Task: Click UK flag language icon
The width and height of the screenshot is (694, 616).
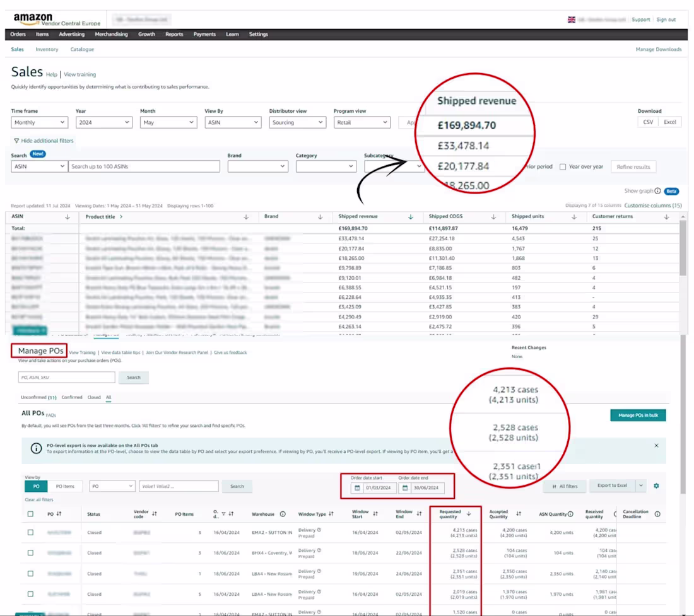Action: pyautogui.click(x=572, y=20)
